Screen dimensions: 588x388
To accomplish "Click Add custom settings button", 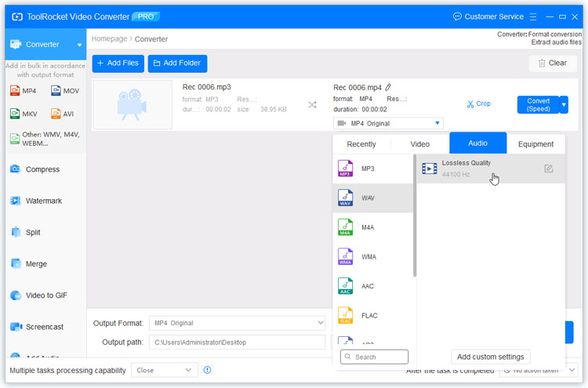I will tap(490, 357).
